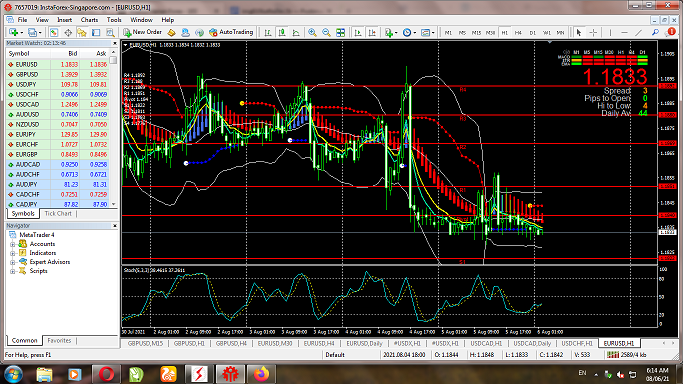
Task: Toggle the Market Watch panel button
Action: point(54,32)
